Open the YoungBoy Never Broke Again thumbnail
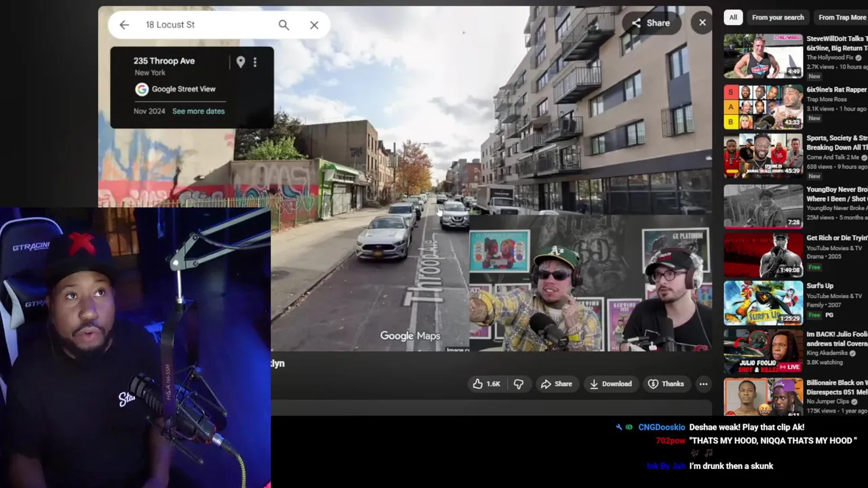The height and width of the screenshot is (488, 868). click(763, 206)
